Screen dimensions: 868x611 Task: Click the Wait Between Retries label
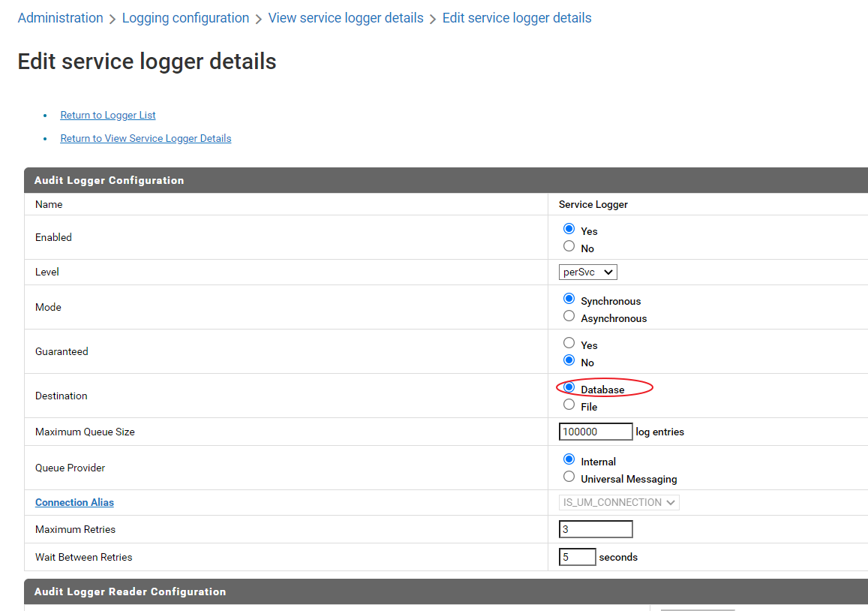tap(83, 557)
